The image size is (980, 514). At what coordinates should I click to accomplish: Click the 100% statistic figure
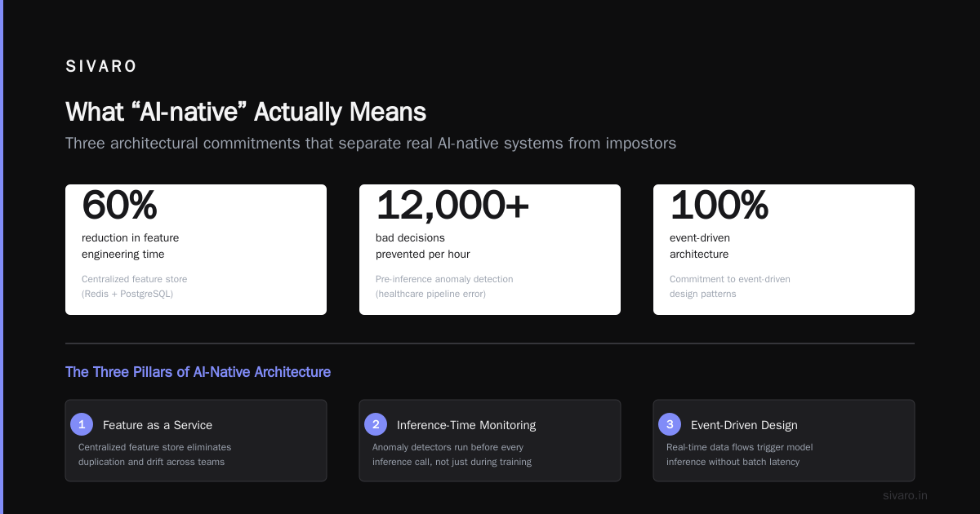719,205
